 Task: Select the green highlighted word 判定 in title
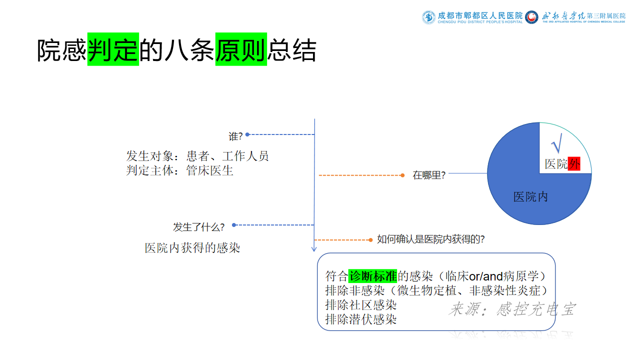(113, 49)
